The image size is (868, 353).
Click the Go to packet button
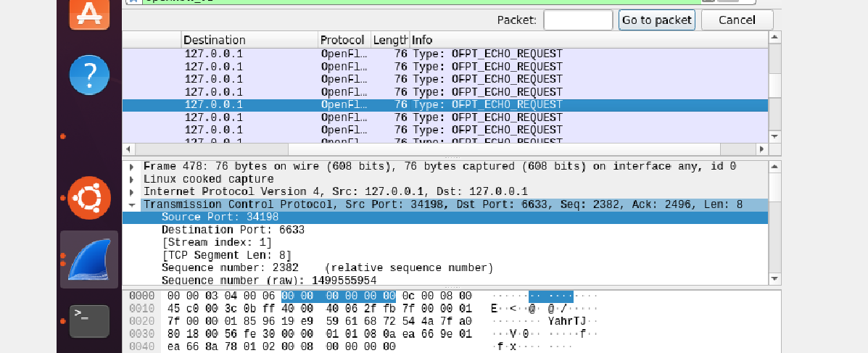coord(657,20)
